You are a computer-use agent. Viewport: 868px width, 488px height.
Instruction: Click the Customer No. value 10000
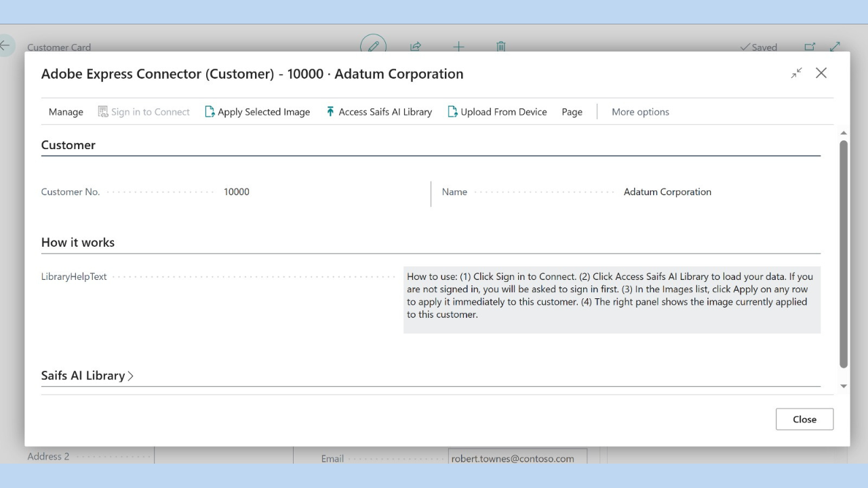pos(237,192)
